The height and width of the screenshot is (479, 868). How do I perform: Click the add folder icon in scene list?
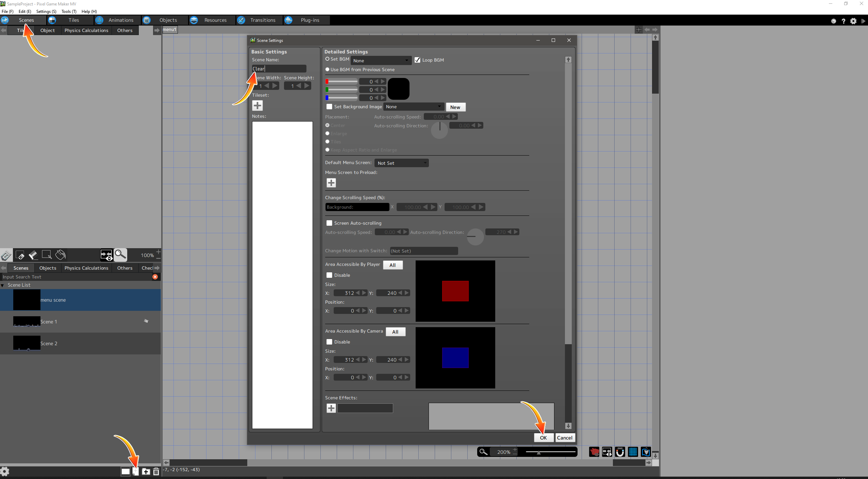[x=146, y=472]
